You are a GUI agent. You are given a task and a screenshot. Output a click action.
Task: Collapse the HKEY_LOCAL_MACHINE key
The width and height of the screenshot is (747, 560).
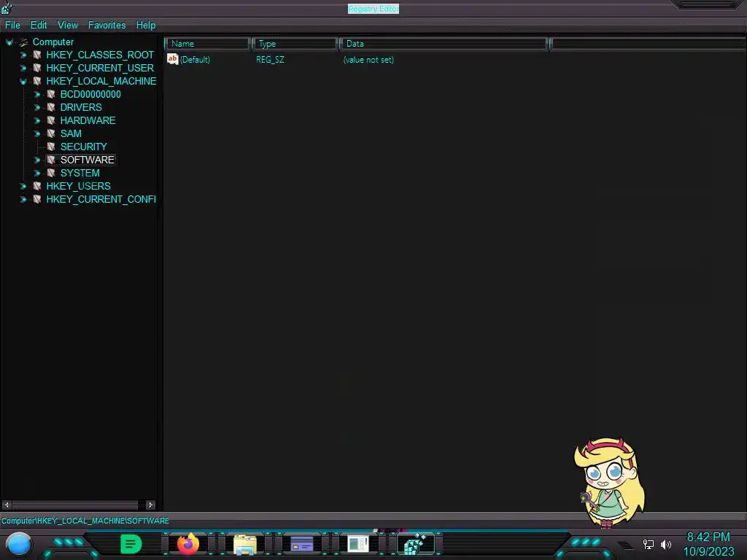pyautogui.click(x=23, y=82)
